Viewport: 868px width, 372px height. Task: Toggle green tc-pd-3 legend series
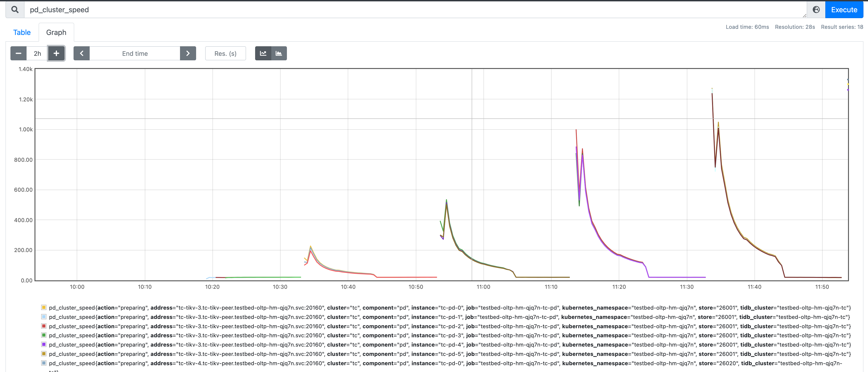(x=44, y=335)
